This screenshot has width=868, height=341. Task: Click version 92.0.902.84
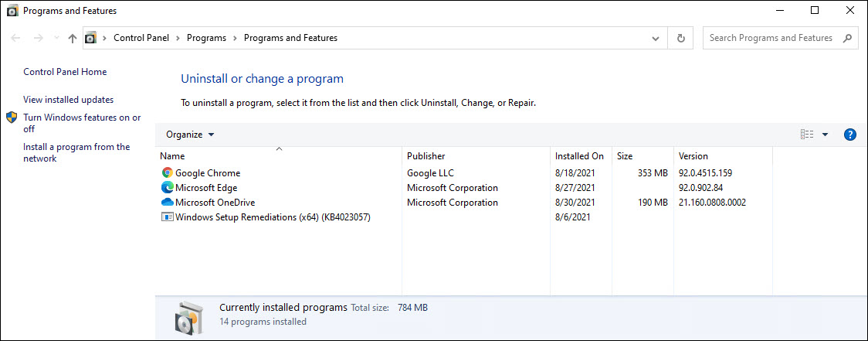(x=701, y=187)
